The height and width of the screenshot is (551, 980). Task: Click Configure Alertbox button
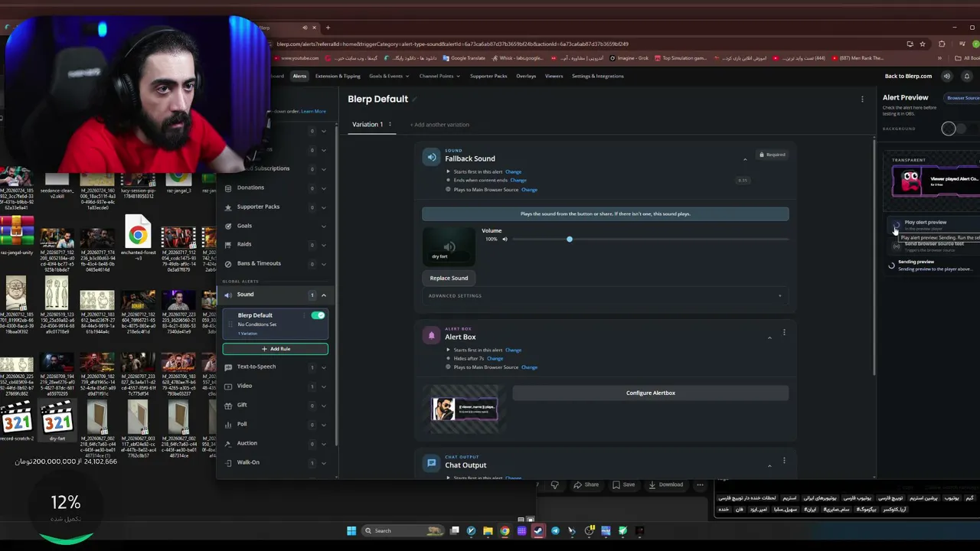coord(651,393)
